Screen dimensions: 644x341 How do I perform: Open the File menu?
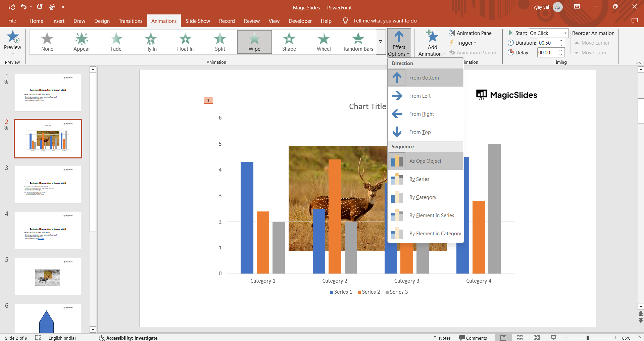(x=12, y=21)
